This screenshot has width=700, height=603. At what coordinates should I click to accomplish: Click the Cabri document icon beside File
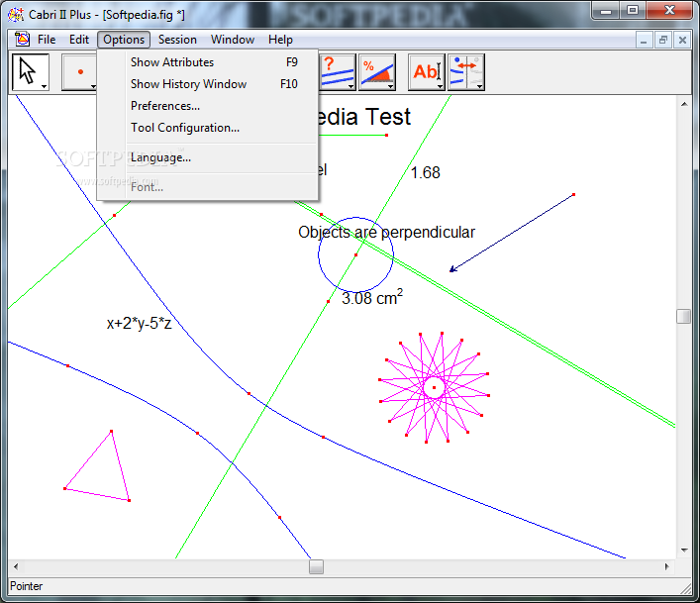coord(22,40)
